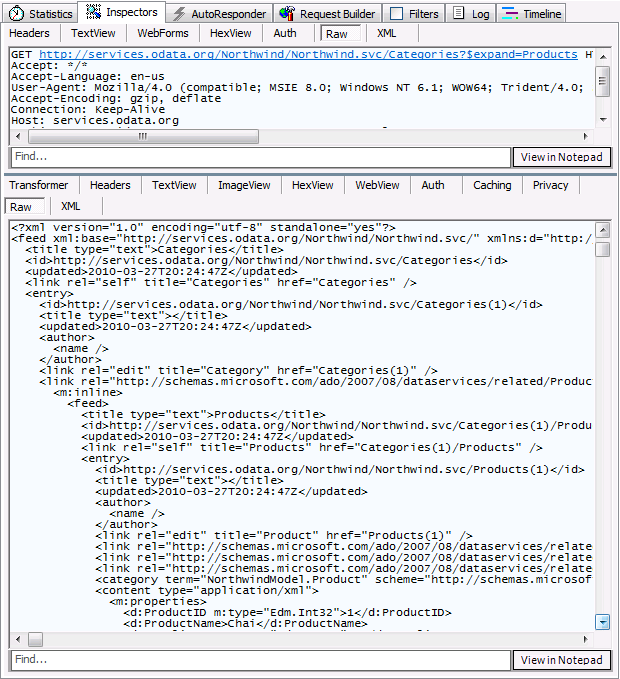
Task: Click the 'Accept-Language: en-us' line
Action: (x=88, y=77)
